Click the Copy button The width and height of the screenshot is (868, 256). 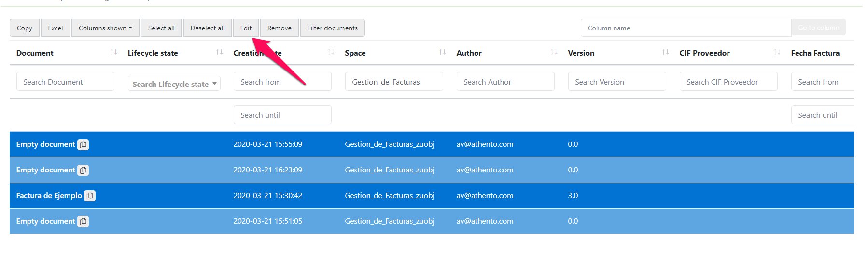pyautogui.click(x=25, y=28)
